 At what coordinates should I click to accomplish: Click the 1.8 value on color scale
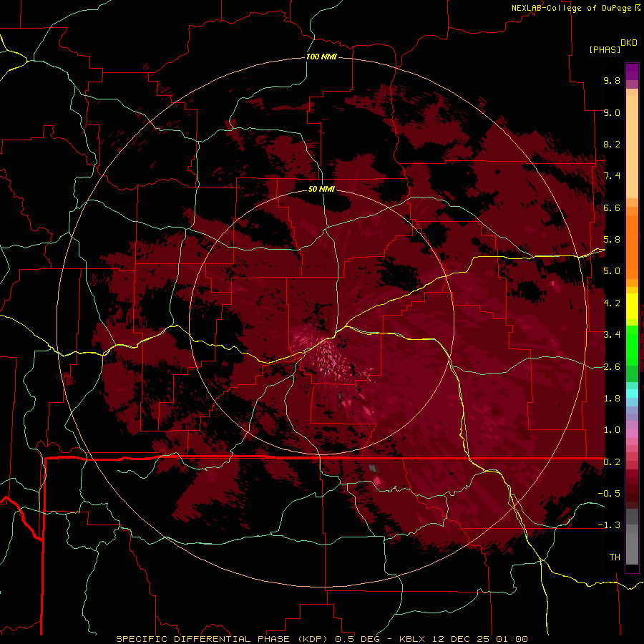tap(612, 398)
